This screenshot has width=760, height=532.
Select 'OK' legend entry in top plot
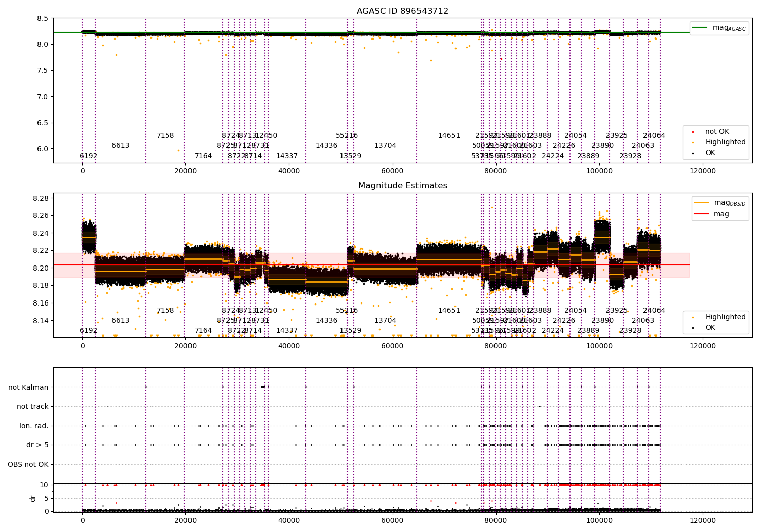coord(710,153)
